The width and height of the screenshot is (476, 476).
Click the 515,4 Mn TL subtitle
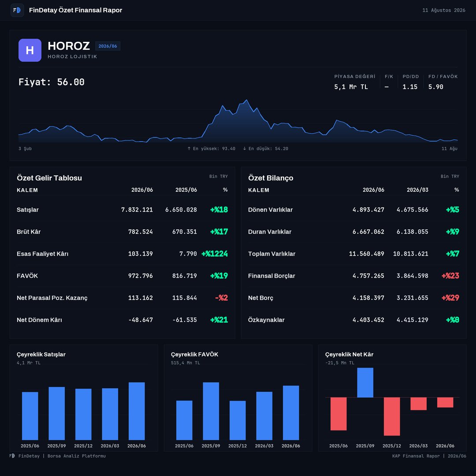point(186,363)
